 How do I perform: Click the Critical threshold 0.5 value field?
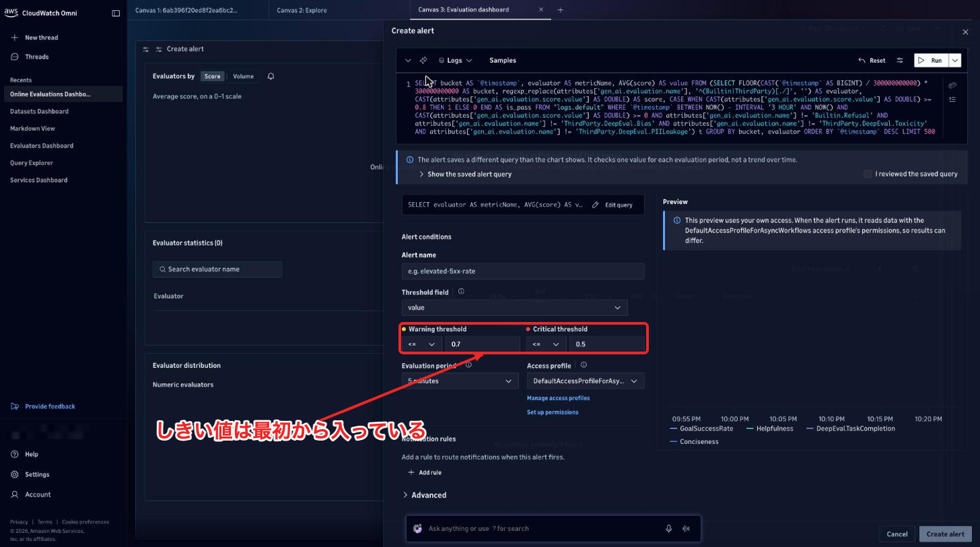(x=607, y=344)
